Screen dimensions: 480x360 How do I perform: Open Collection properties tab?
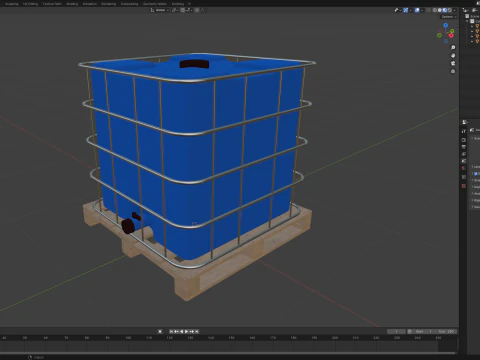(x=464, y=177)
